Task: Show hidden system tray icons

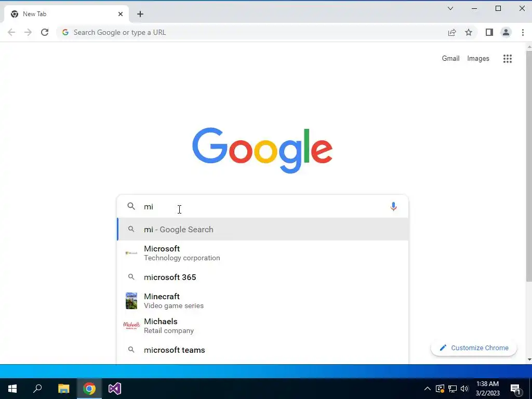Action: pos(428,389)
